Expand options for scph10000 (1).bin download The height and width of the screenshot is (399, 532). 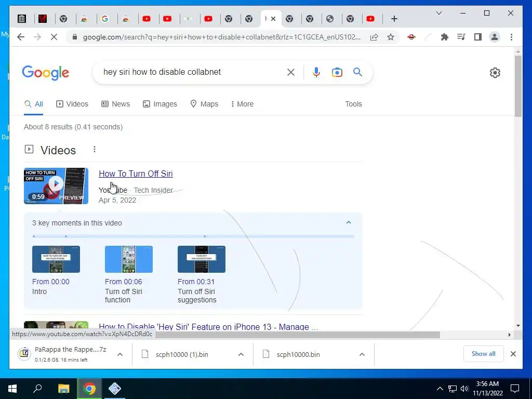point(241,354)
